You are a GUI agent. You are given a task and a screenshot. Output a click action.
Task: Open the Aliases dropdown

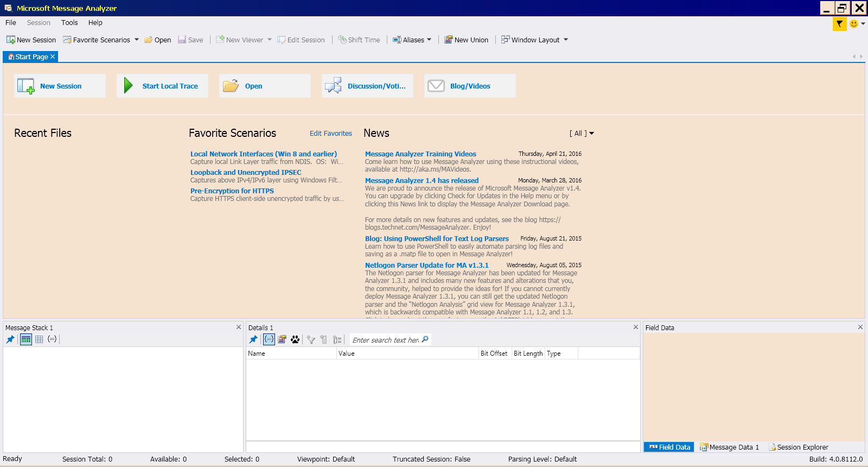tap(412, 40)
